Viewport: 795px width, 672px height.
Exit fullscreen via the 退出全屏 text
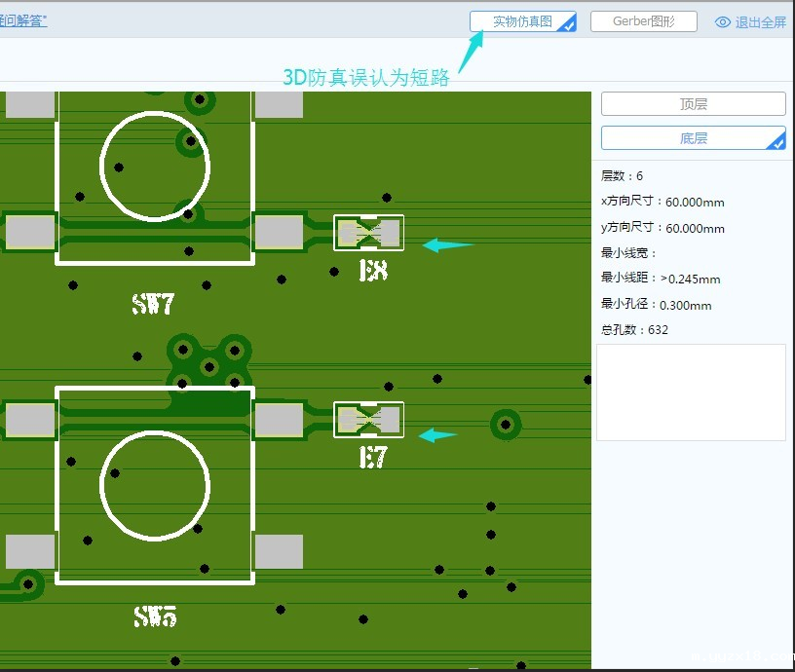pos(760,22)
